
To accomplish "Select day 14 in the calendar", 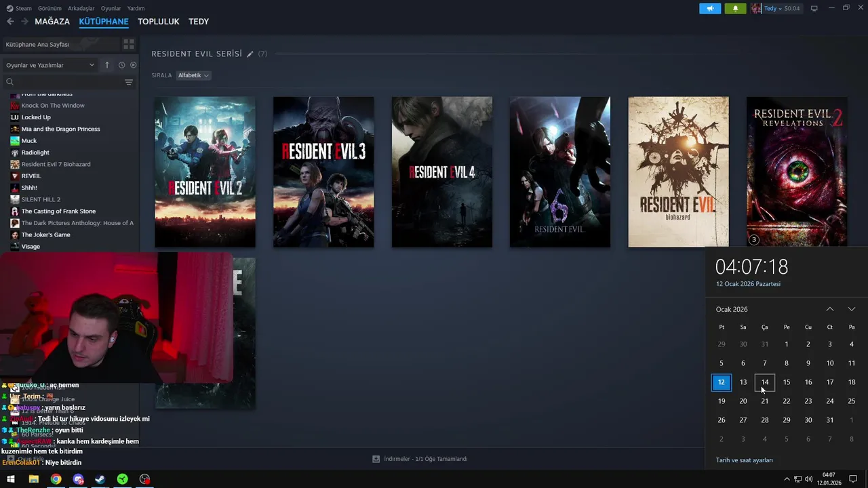I will 765,382.
